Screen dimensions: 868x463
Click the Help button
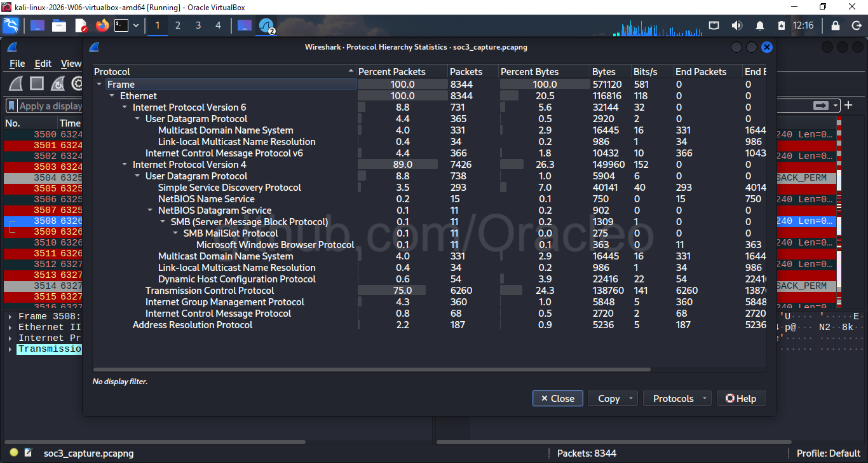(x=741, y=398)
